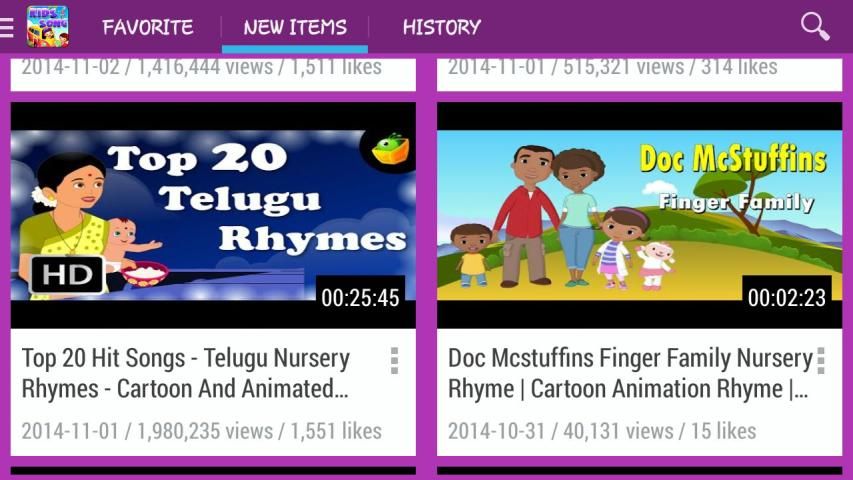Click the 00:02:23 duration label
853x480 pixels.
coord(787,298)
